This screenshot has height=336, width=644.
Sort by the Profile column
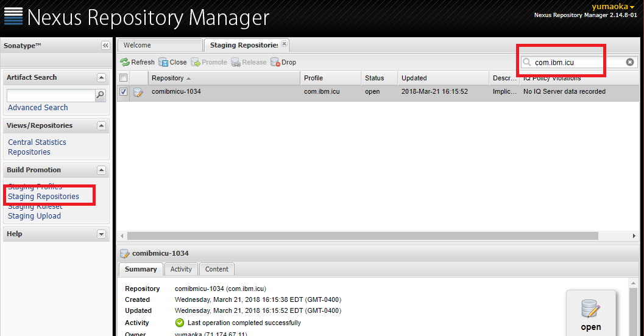click(x=331, y=78)
